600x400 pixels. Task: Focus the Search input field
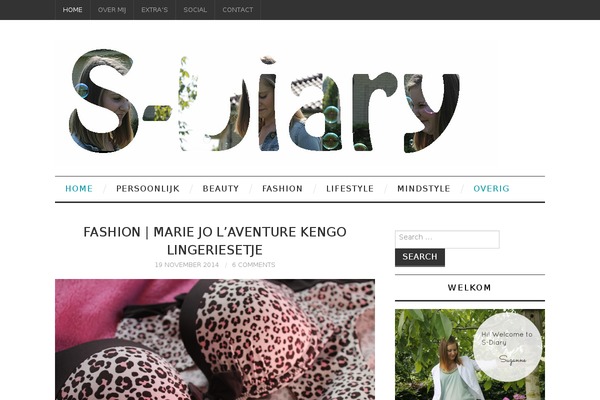[447, 239]
